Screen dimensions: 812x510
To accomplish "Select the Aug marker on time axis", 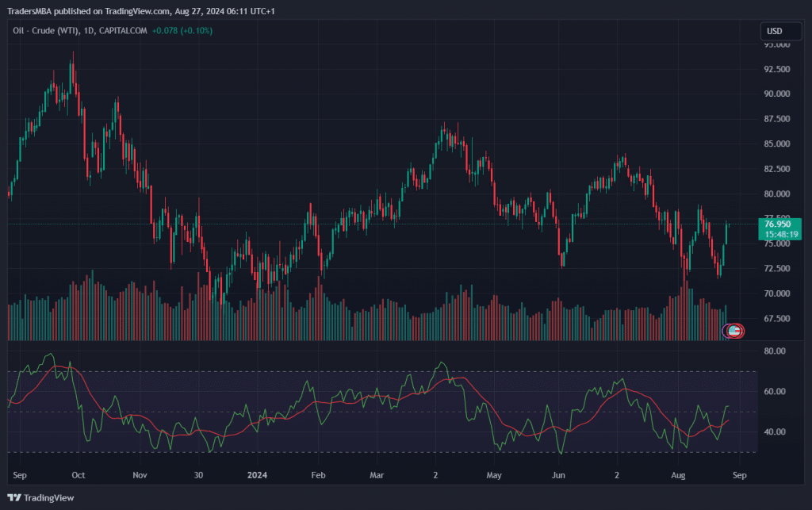I will tap(678, 476).
